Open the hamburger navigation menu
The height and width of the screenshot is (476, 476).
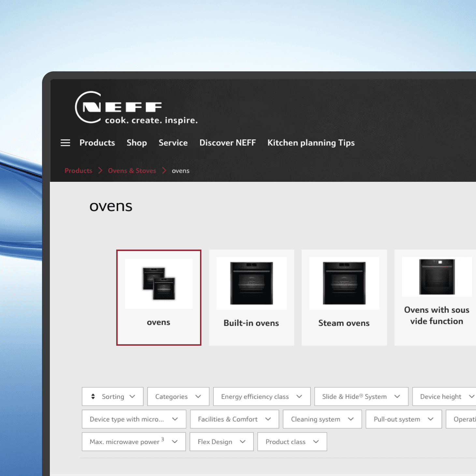click(x=65, y=143)
